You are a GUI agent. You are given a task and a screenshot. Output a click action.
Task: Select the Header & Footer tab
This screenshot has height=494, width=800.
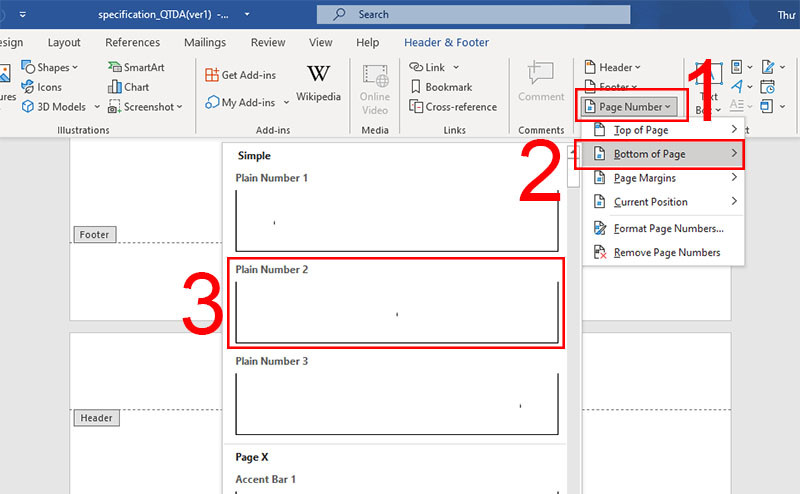[446, 42]
